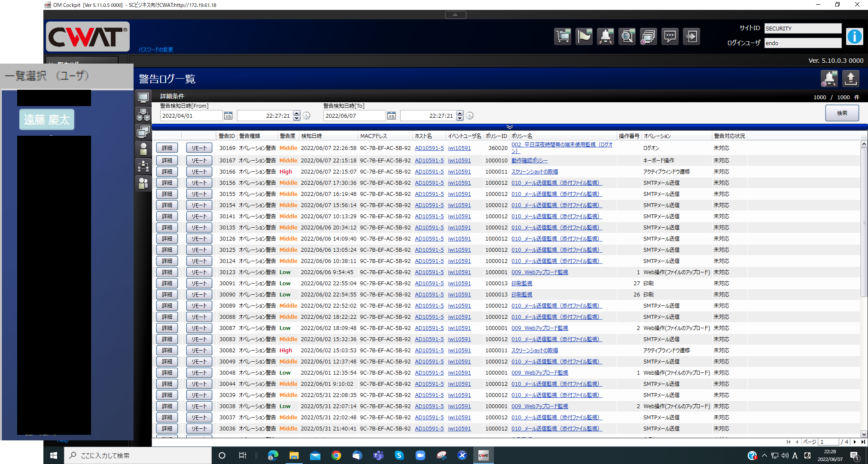Go to the first results page
The image size is (868, 464).
789,442
